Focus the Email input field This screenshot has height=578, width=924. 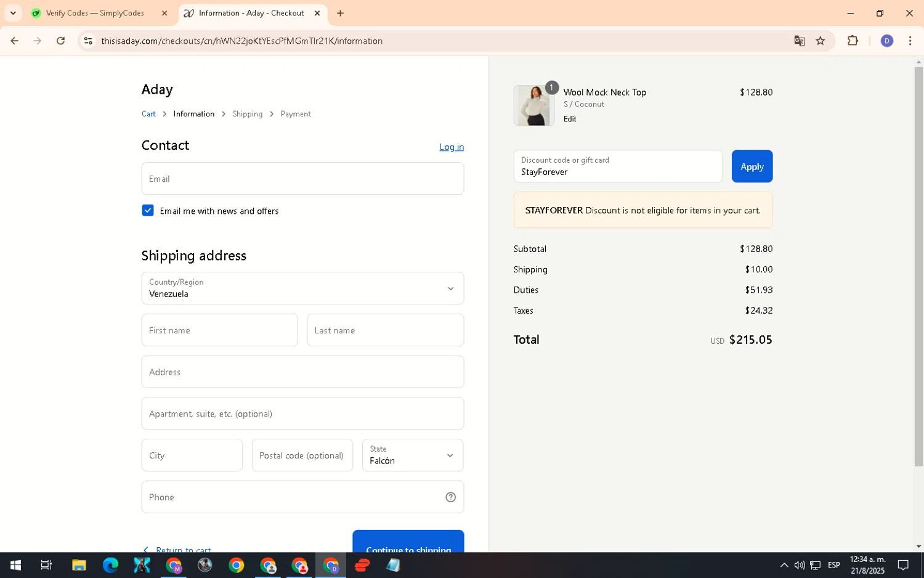(302, 179)
